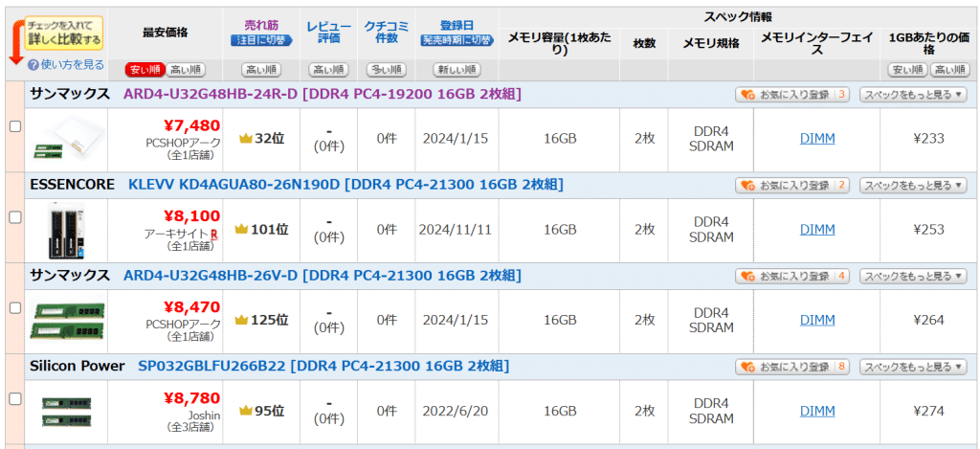This screenshot has width=980, height=449.
Task: Expand スペックをもっと見る for ARD4-U32G48HB-26V-D
Action: [912, 276]
